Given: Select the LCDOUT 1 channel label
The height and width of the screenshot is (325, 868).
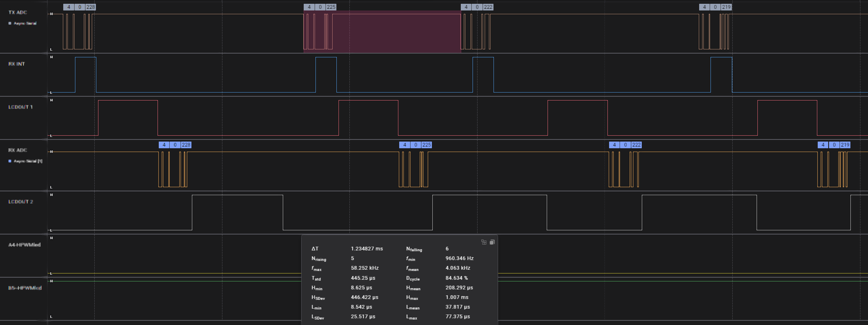Looking at the screenshot, I should [x=21, y=107].
